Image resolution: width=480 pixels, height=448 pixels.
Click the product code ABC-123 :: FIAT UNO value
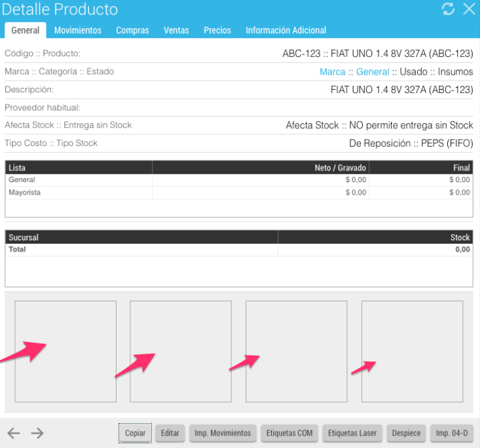coord(378,54)
